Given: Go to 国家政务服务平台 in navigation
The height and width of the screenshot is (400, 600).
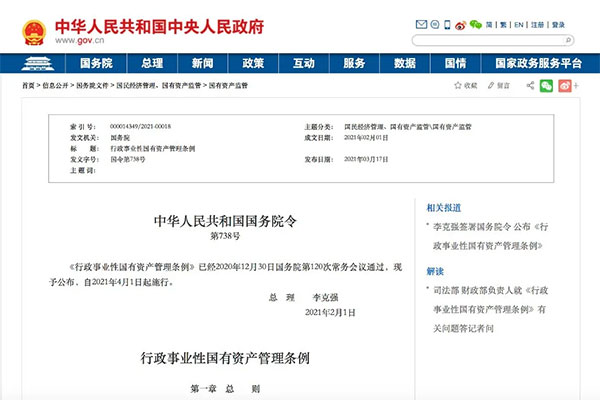Looking at the screenshot, I should [x=539, y=62].
